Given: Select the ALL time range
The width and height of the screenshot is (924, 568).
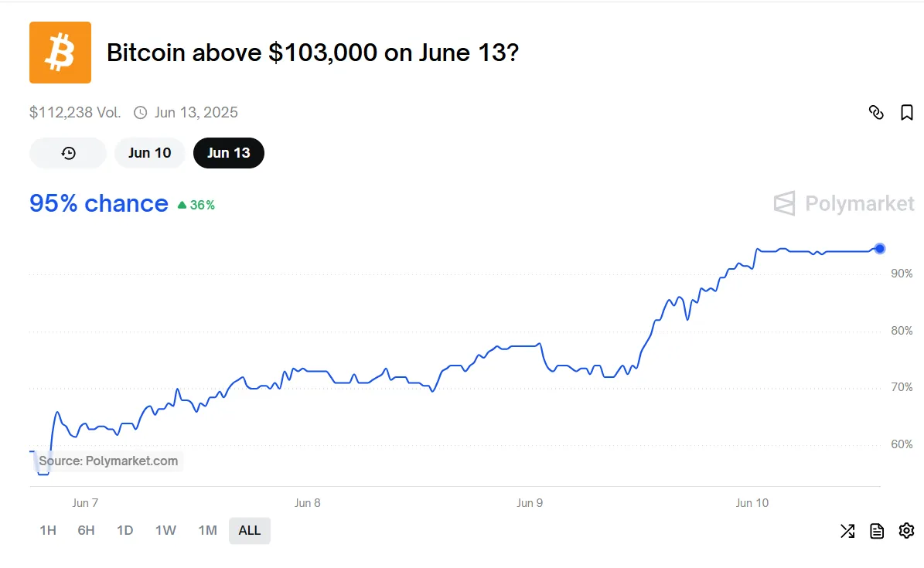Looking at the screenshot, I should pyautogui.click(x=250, y=531).
